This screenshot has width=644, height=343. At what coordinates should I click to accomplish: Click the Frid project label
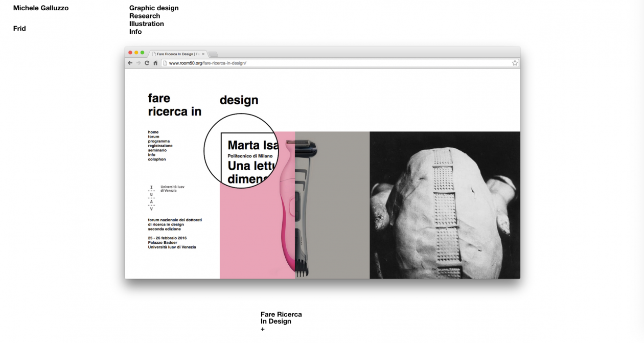pos(19,29)
